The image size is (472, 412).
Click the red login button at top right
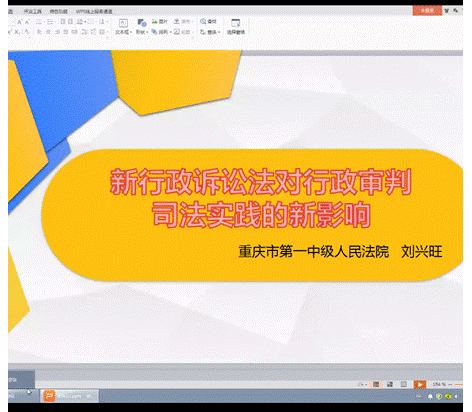coord(427,11)
